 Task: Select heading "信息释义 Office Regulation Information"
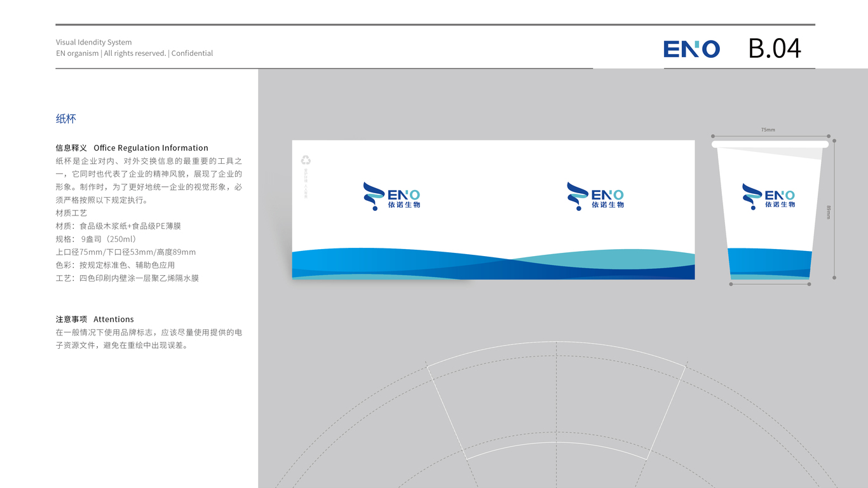click(x=132, y=148)
